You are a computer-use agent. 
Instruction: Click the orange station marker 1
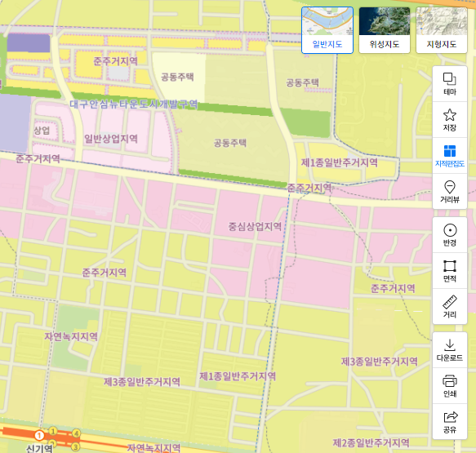[x=39, y=436]
